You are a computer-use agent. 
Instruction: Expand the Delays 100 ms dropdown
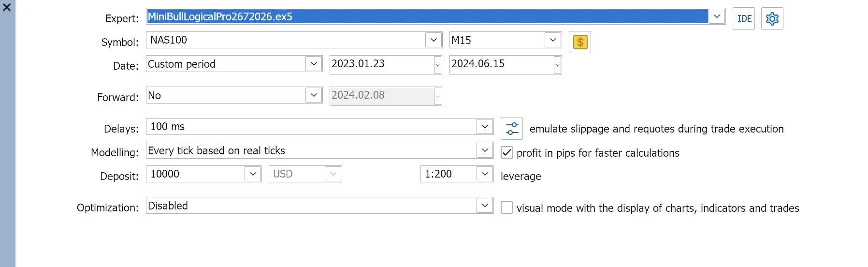coord(485,127)
